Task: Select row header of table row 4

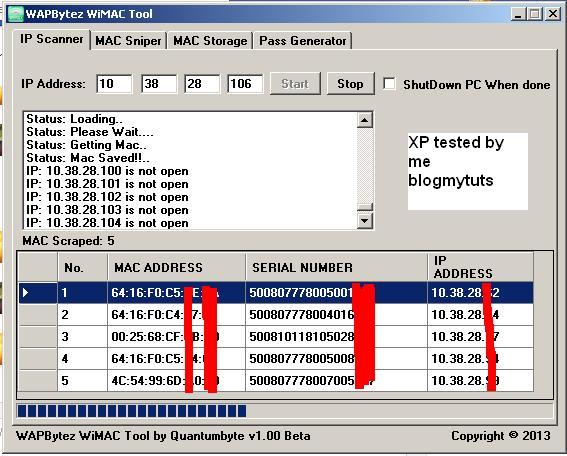Action: pyautogui.click(x=38, y=359)
